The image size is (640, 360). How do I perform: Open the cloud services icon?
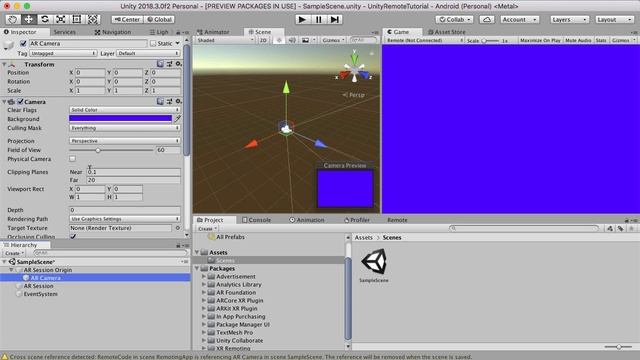point(487,20)
